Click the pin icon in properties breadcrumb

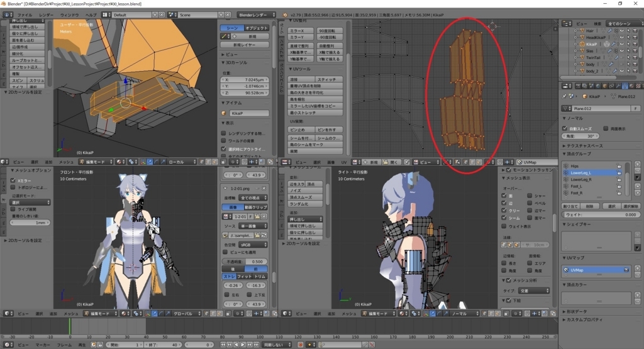point(565,96)
